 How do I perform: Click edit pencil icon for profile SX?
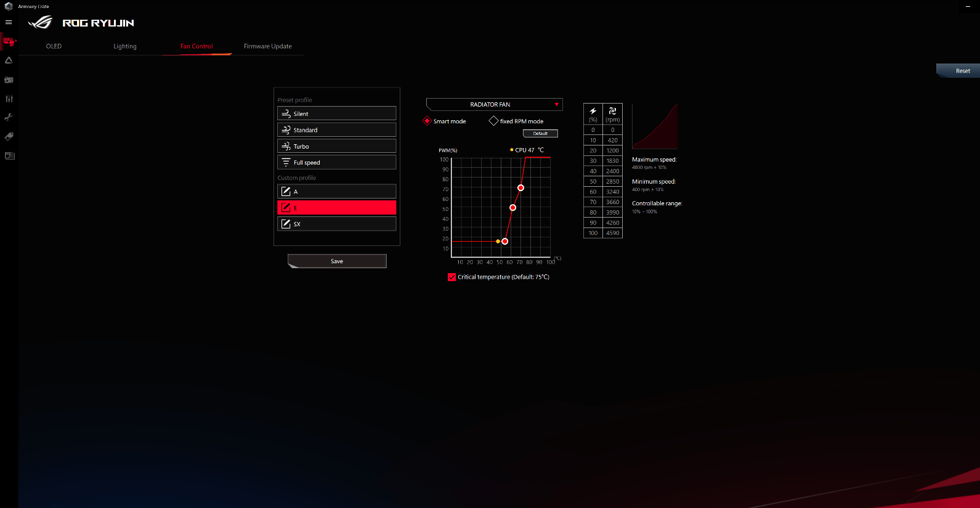[286, 224]
